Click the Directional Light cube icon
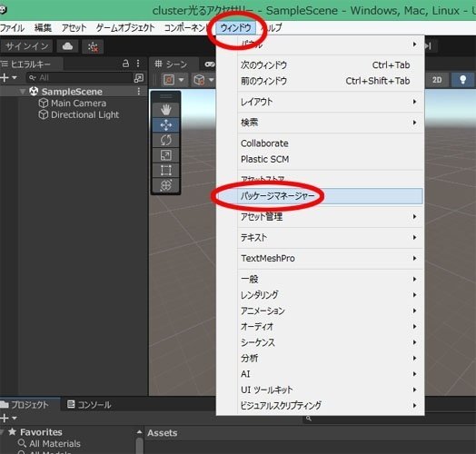Screen dimensions: 476x454 point(43,114)
